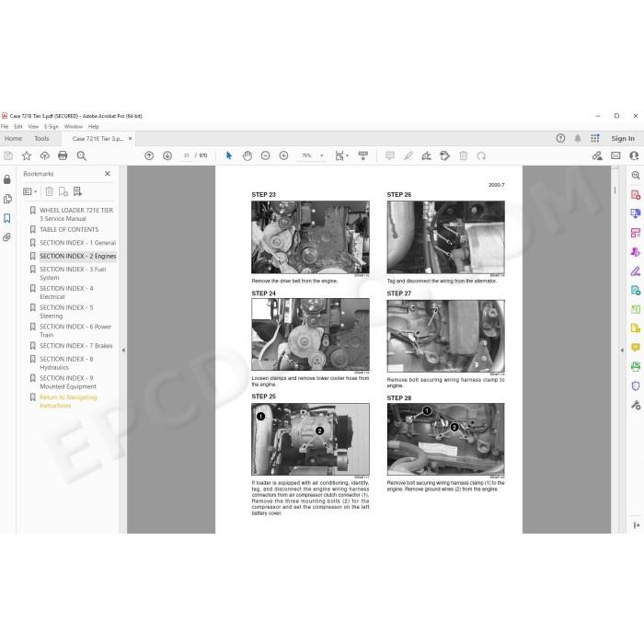644x644 pixels.
Task: Select Case 721E Tier 3 document tab
Action: click(x=98, y=138)
